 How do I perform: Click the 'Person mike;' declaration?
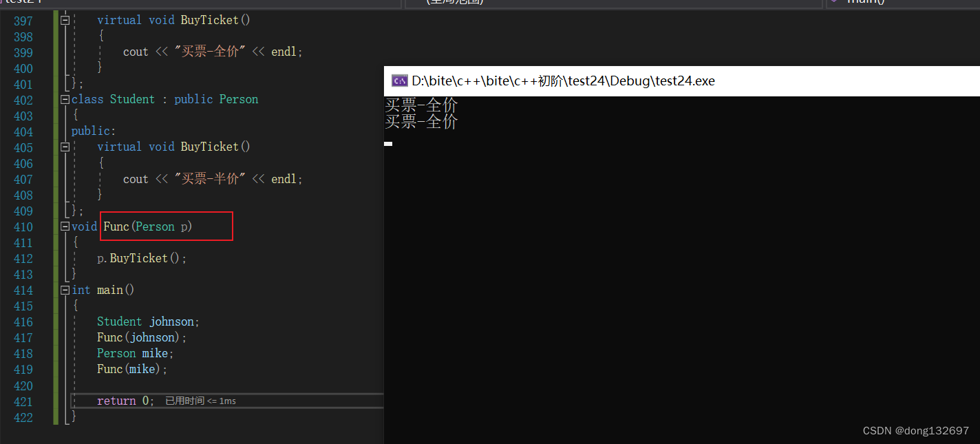click(136, 353)
